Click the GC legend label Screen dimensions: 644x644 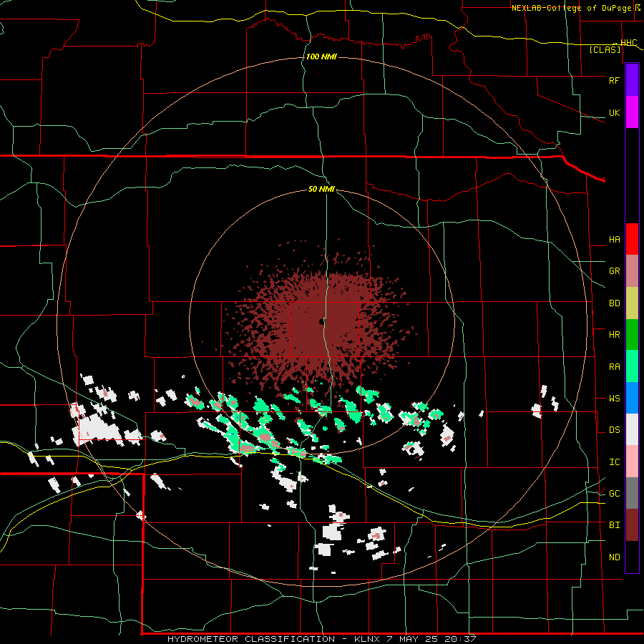[x=614, y=493]
